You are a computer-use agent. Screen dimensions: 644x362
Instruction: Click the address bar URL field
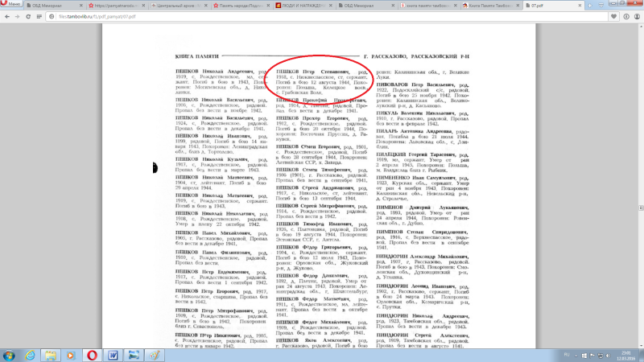tap(328, 16)
